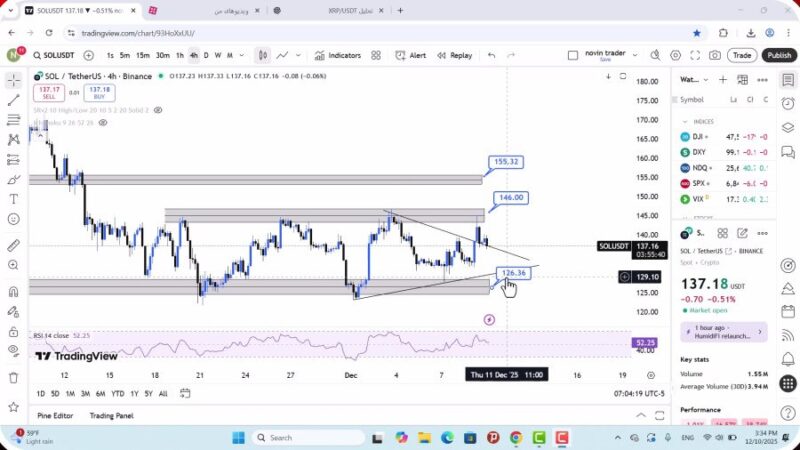
Task: Switch to the Pine Editor tab
Action: pos(55,416)
